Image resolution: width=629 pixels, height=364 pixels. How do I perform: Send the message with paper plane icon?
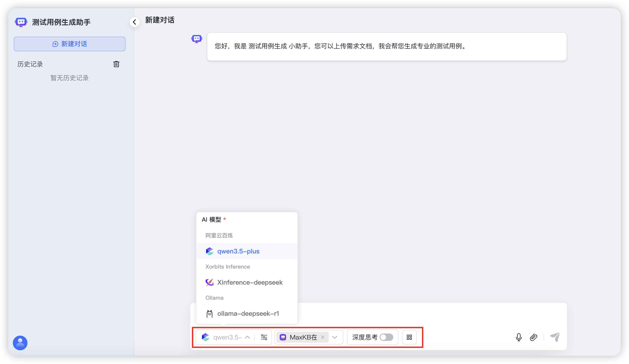click(555, 337)
